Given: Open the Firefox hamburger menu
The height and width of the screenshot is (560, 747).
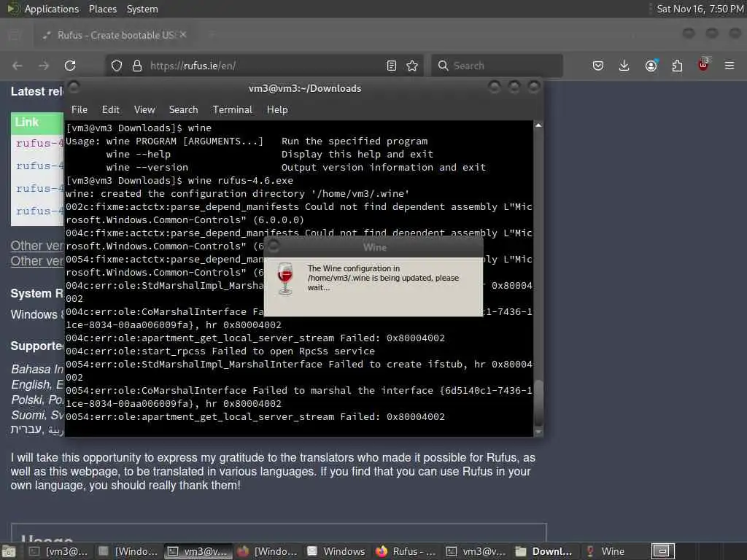Looking at the screenshot, I should tap(729, 66).
